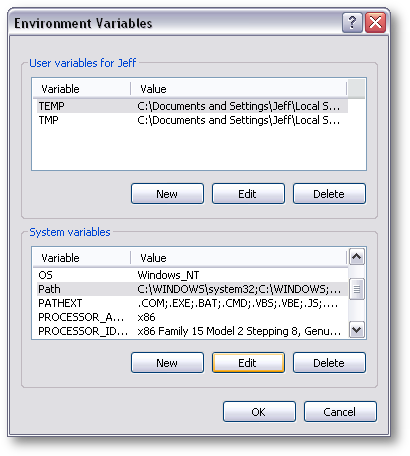Create a New system variable
Image resolution: width=410 pixels, height=456 pixels.
pyautogui.click(x=167, y=363)
